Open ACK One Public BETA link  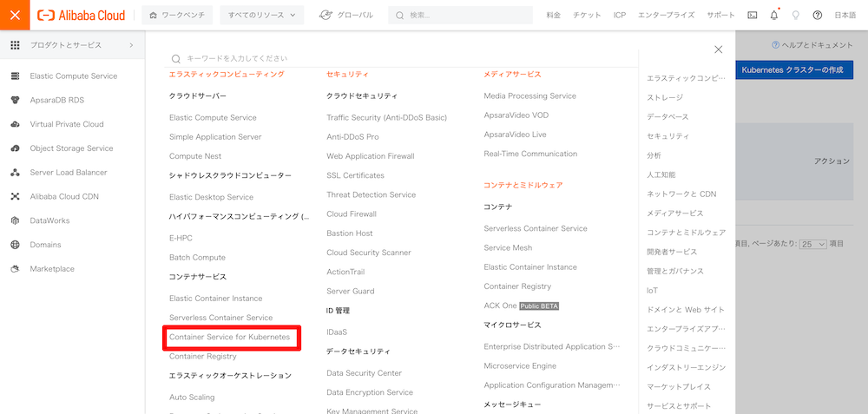click(x=521, y=306)
